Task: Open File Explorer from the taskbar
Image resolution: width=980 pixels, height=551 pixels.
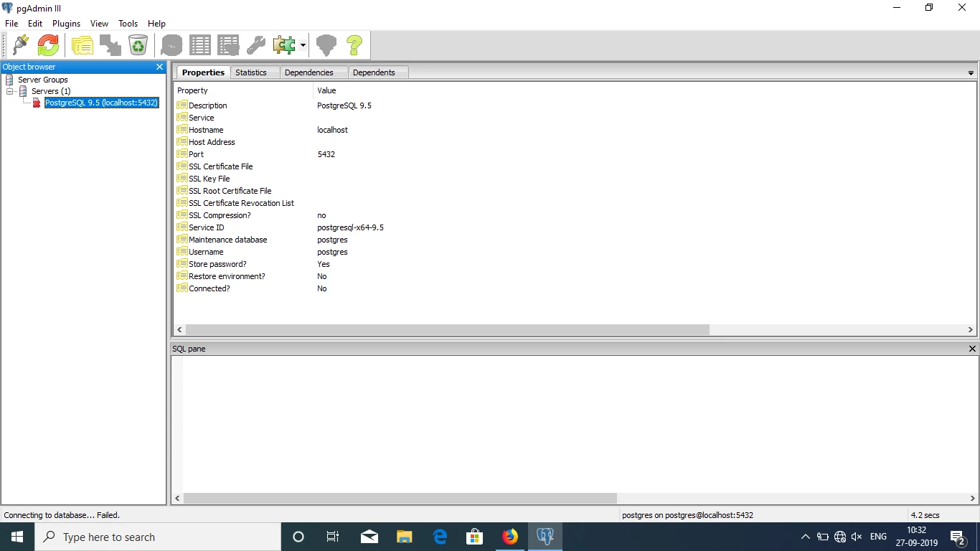Action: 405,537
